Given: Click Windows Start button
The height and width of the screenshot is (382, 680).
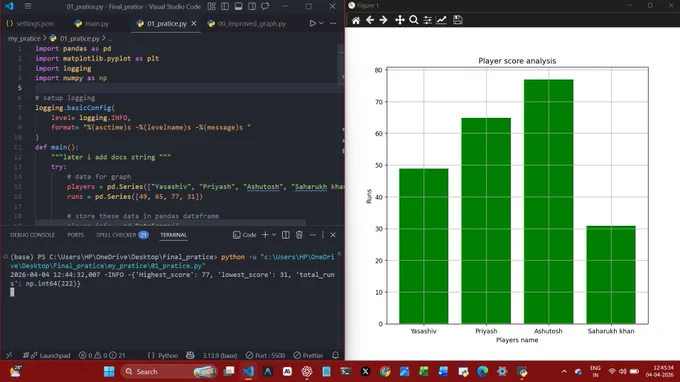Looking at the screenshot, I should (x=109, y=372).
